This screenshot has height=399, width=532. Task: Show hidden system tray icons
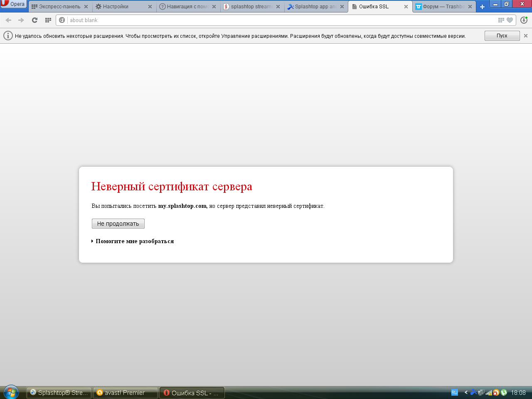tap(466, 392)
